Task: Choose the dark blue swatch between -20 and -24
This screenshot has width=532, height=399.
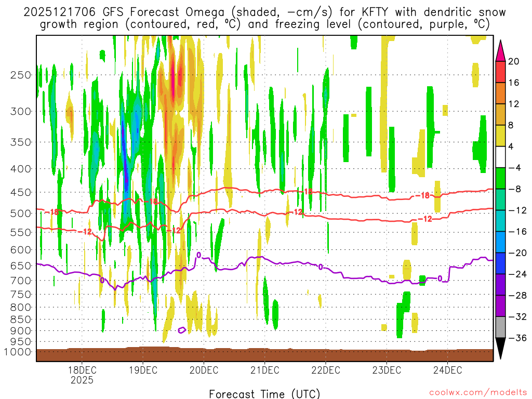Action: coord(501,263)
